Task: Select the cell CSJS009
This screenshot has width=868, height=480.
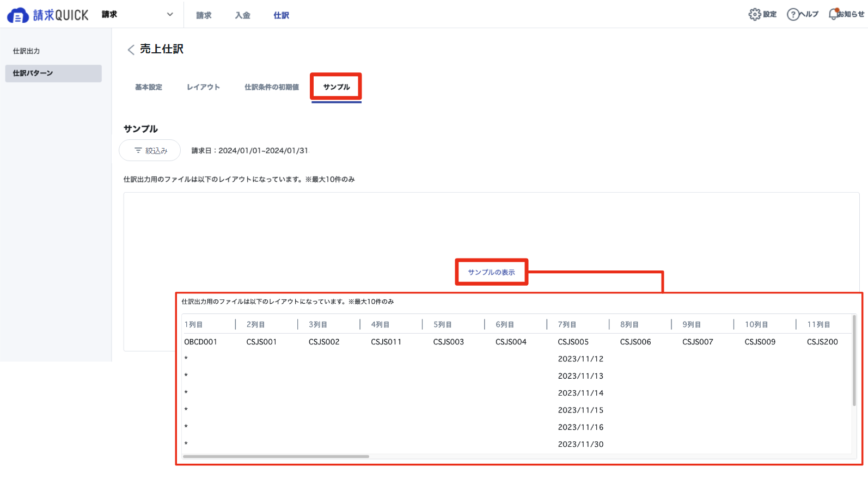Action: [x=760, y=342]
